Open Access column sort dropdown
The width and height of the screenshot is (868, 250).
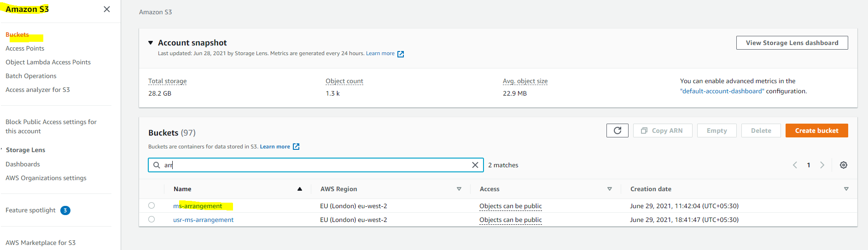point(609,189)
